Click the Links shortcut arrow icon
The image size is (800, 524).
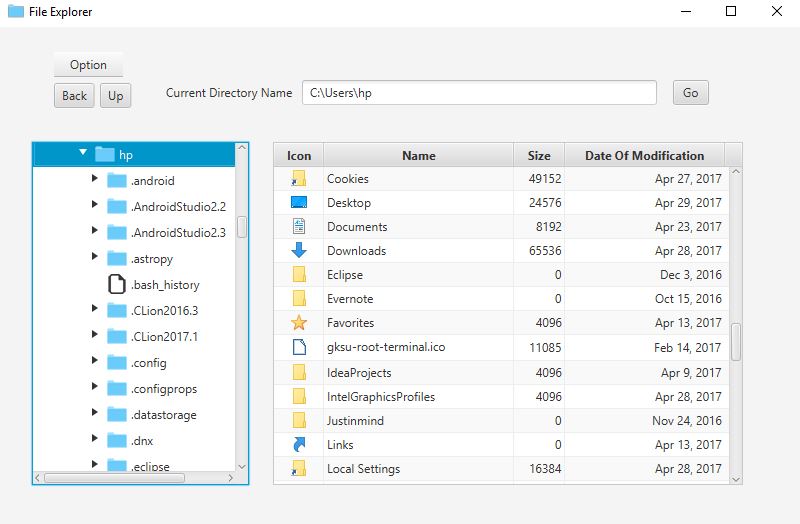click(299, 444)
